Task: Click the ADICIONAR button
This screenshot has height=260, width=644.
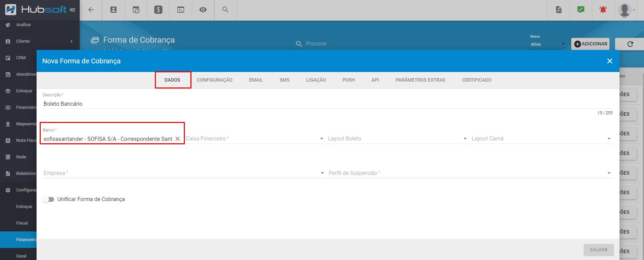Action: tap(591, 44)
